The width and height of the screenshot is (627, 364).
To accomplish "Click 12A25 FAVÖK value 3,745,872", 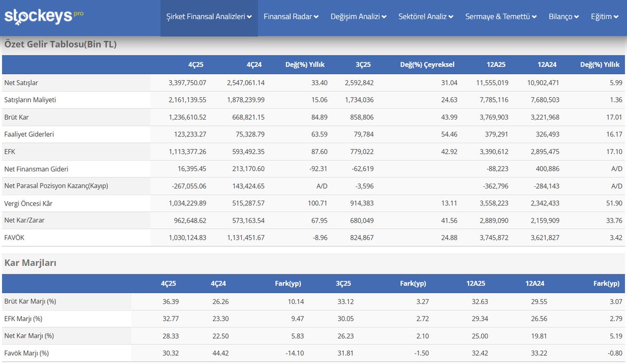I will (x=494, y=238).
